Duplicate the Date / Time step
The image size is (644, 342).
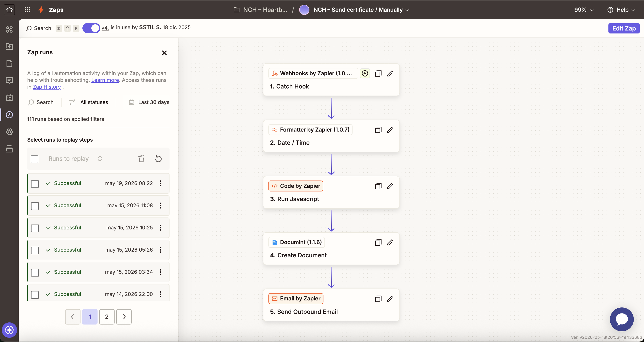click(378, 130)
